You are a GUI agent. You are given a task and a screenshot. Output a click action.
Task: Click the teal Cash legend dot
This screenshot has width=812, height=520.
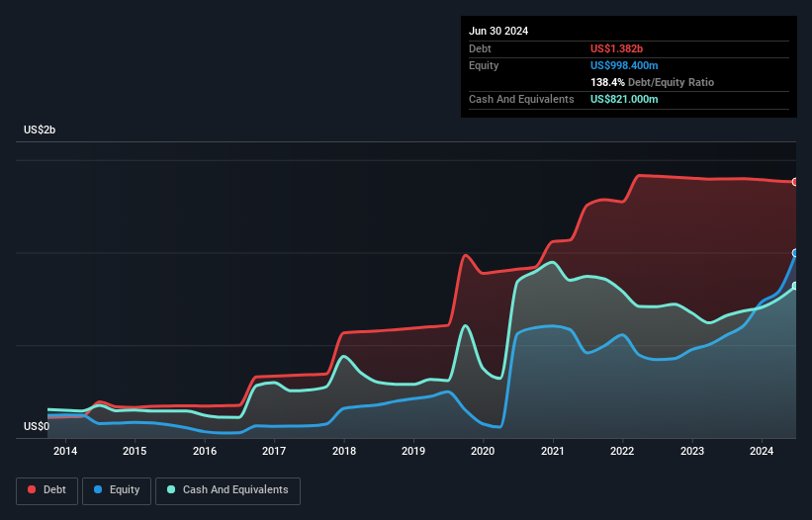pyautogui.click(x=171, y=489)
